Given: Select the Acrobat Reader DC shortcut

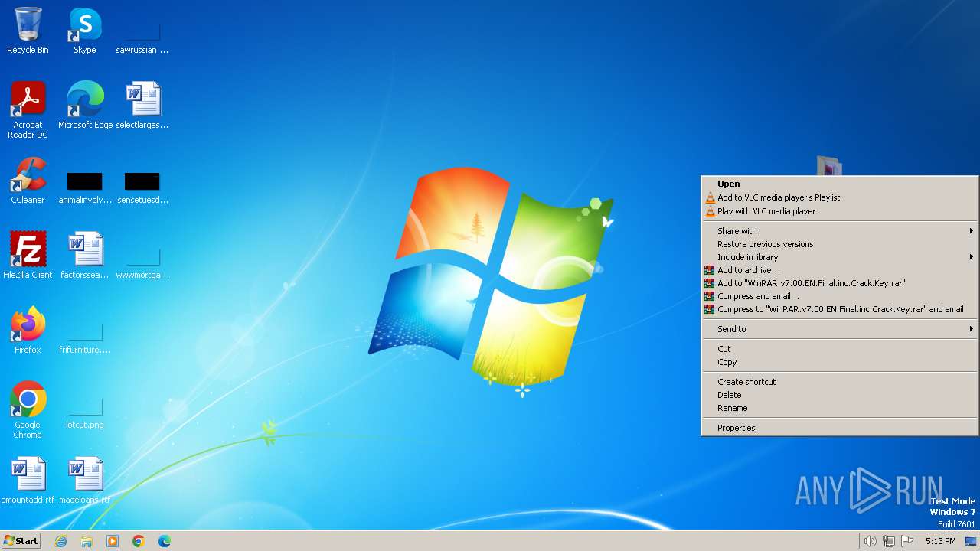Looking at the screenshot, I should coord(28,110).
